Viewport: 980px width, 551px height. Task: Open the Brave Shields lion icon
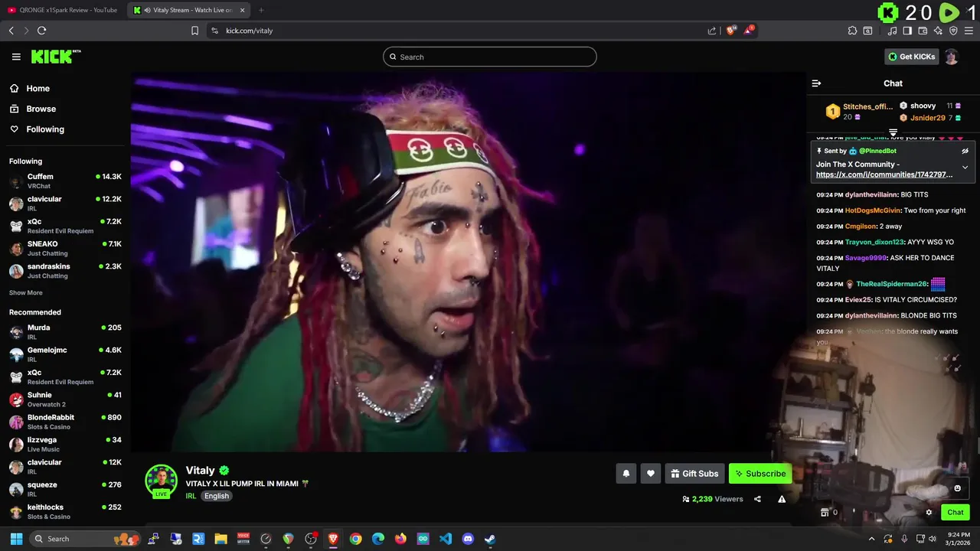click(x=730, y=31)
